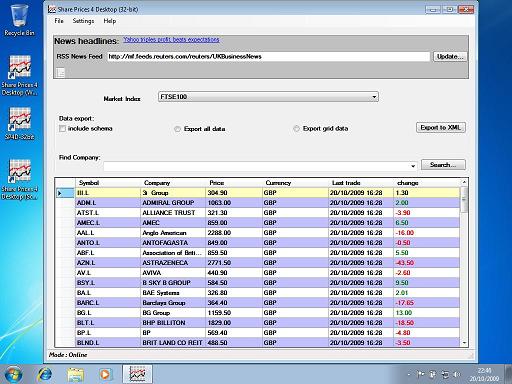Select the BP.L symbol cell
The height and width of the screenshot is (384, 512).
[108, 333]
